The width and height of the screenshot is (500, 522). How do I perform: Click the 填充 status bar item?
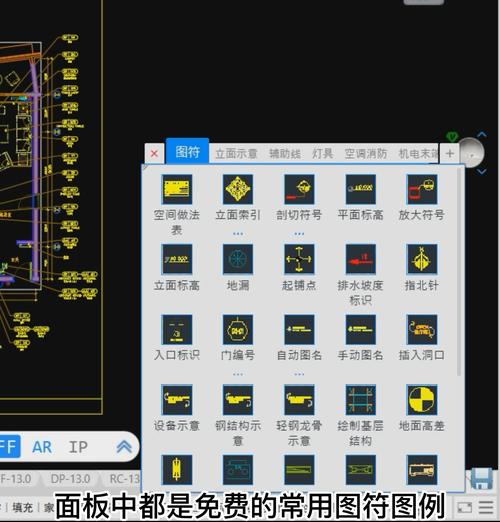[22, 507]
